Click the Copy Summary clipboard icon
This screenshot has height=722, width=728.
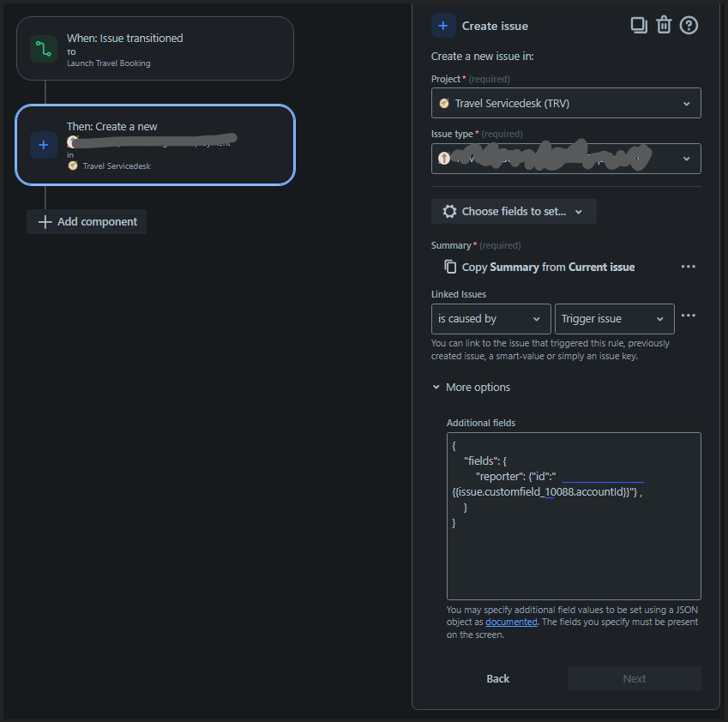[450, 267]
